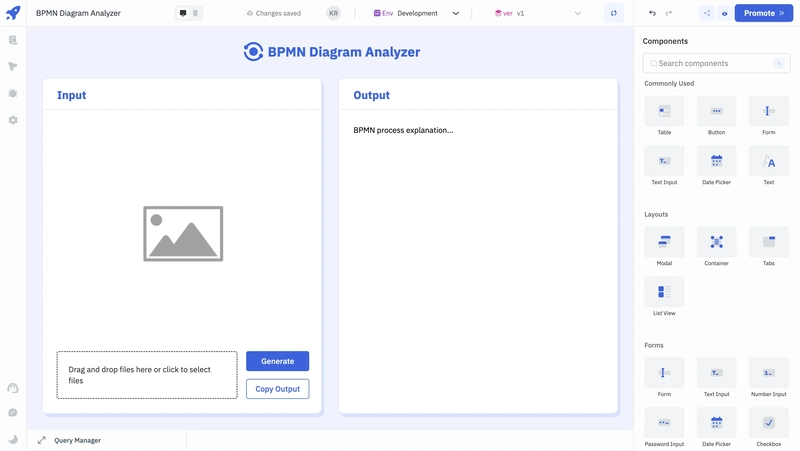The height and width of the screenshot is (451, 800).
Task: Open the Debugger bug icon in the sidebar
Action: coord(13,93)
